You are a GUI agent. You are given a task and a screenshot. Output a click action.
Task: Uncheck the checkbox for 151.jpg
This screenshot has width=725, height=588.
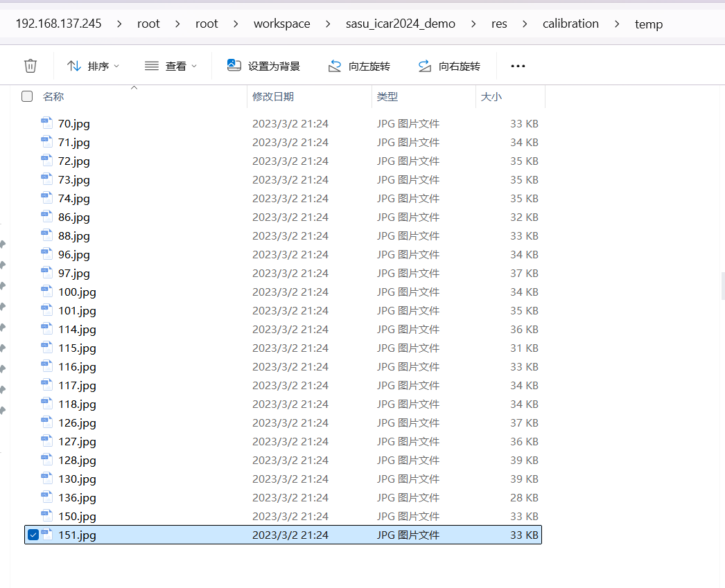pyautogui.click(x=33, y=535)
